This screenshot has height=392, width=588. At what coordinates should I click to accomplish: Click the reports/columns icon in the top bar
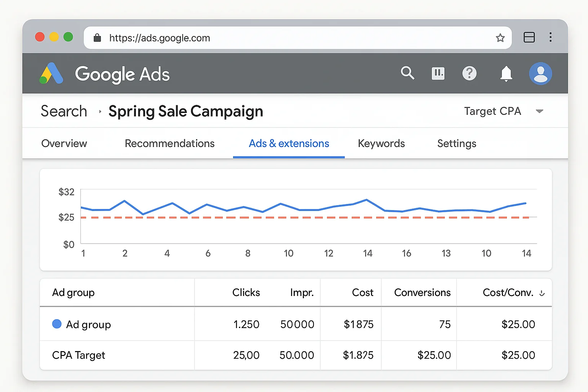(438, 73)
